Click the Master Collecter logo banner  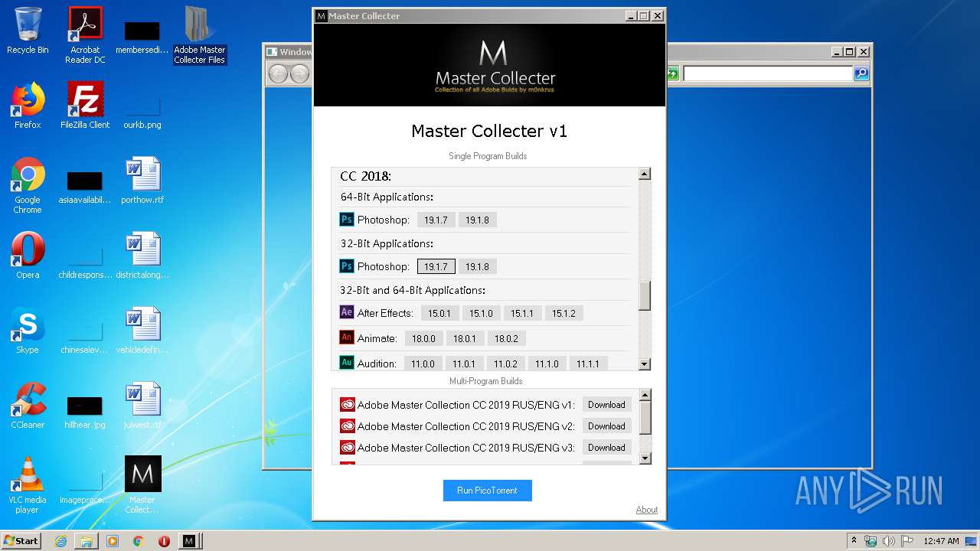489,65
